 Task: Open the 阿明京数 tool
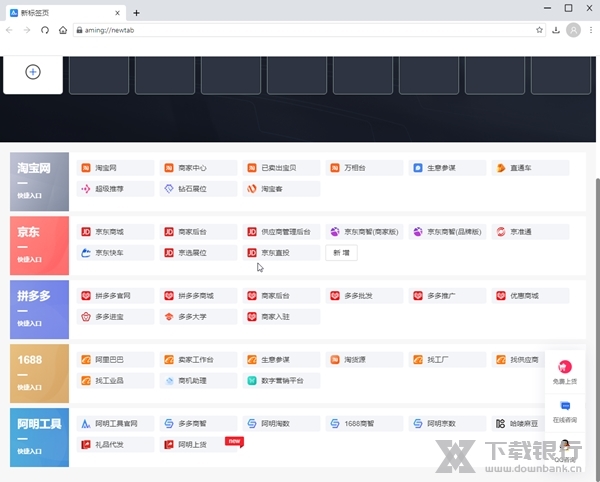447,423
